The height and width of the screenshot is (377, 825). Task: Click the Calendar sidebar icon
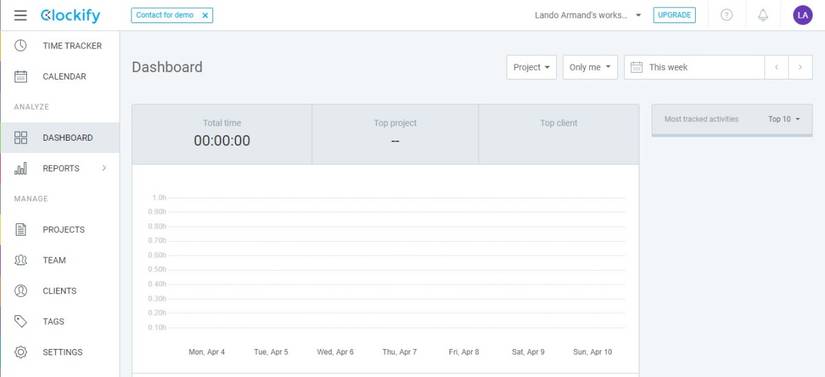(x=21, y=76)
